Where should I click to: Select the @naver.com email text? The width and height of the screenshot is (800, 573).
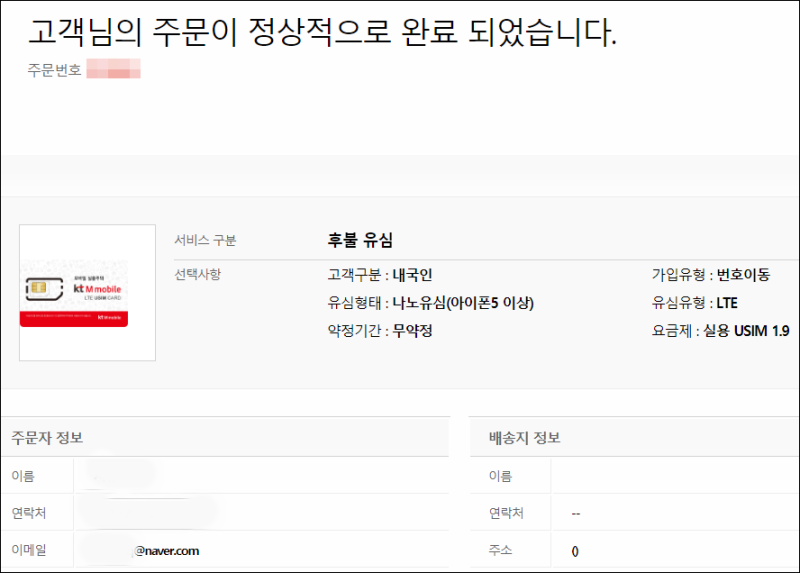167,551
